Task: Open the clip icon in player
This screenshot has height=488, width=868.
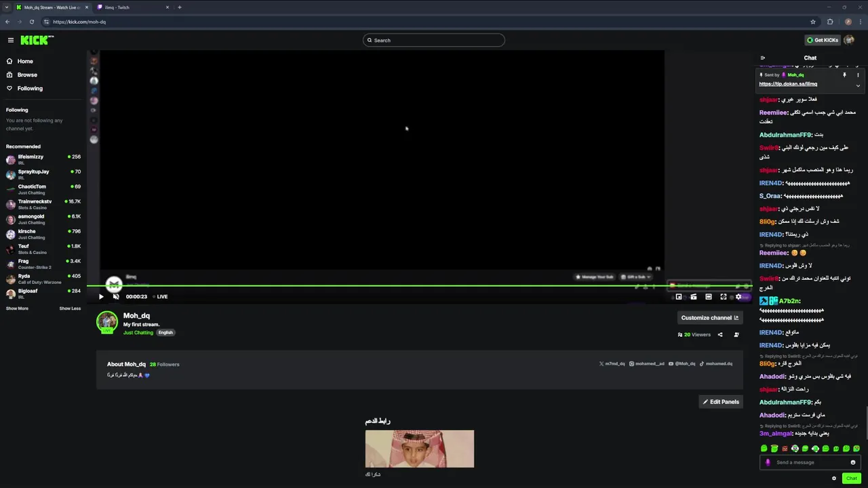Action: [694, 297]
